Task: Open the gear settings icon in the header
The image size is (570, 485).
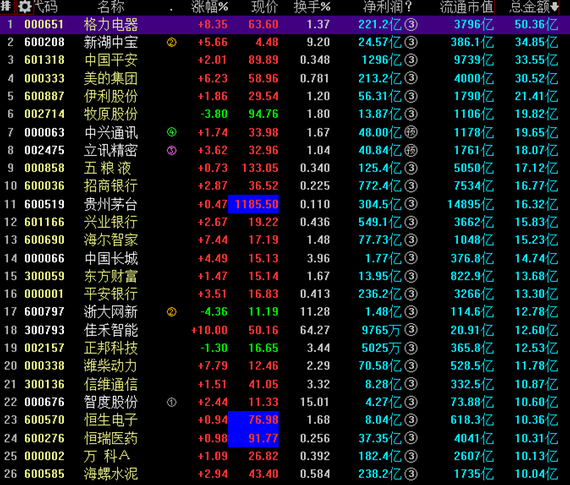Action: (25, 7)
